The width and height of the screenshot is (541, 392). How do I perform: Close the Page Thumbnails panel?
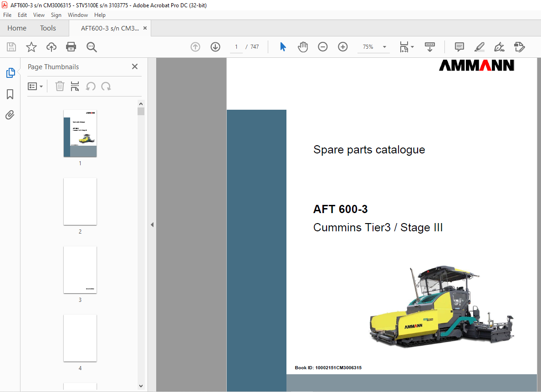pyautogui.click(x=135, y=66)
